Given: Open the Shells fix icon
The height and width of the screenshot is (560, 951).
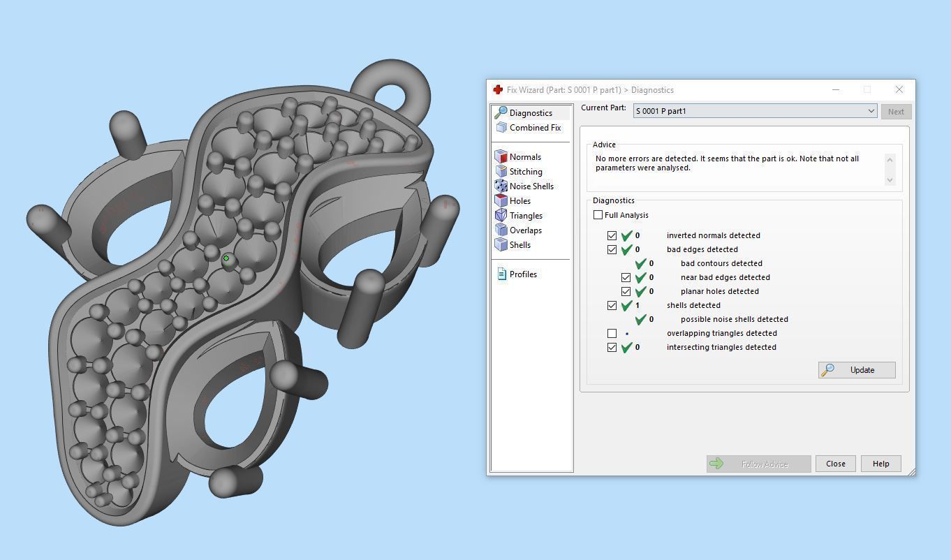Looking at the screenshot, I should (501, 244).
